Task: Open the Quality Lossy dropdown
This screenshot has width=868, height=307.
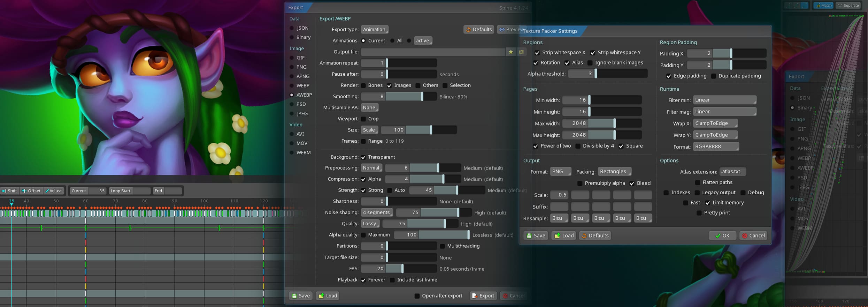Action: click(370, 224)
